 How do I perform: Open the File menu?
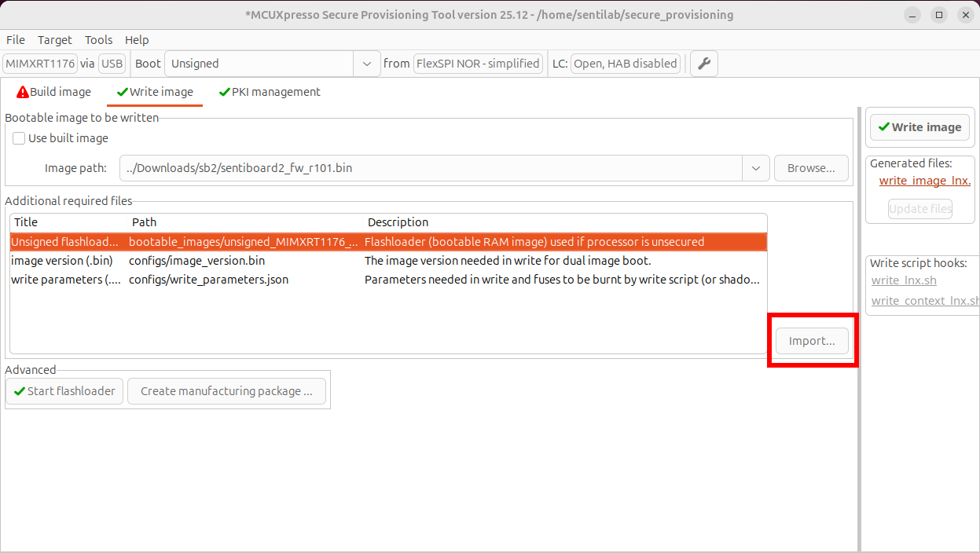point(16,40)
